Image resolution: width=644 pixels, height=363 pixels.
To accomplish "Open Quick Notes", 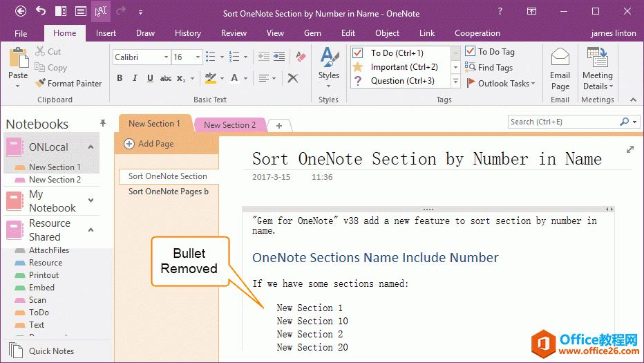I will click(x=50, y=351).
